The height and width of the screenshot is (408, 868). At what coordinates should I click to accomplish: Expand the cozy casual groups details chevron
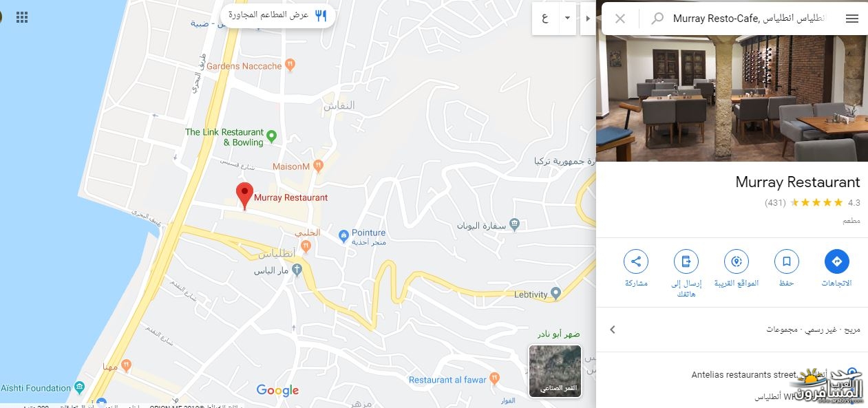coord(613,330)
